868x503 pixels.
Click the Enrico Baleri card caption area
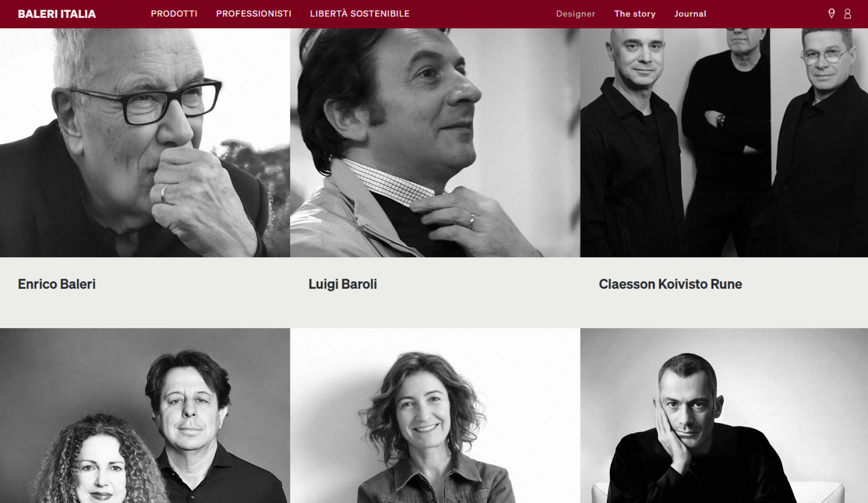point(145,292)
